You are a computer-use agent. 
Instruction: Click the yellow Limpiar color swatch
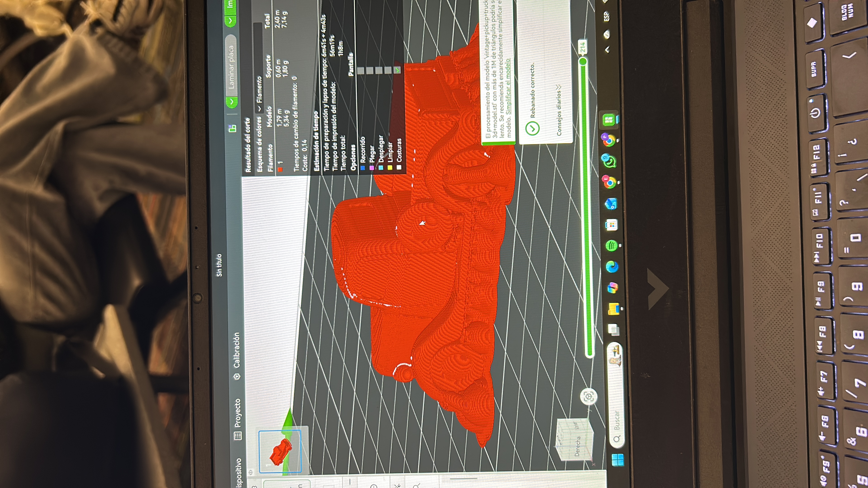[390, 168]
